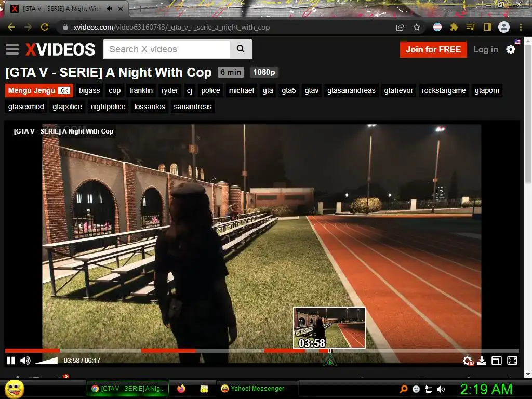Screen dimensions: 532x399
Task: Open the system tray volume icon
Action: 441,389
